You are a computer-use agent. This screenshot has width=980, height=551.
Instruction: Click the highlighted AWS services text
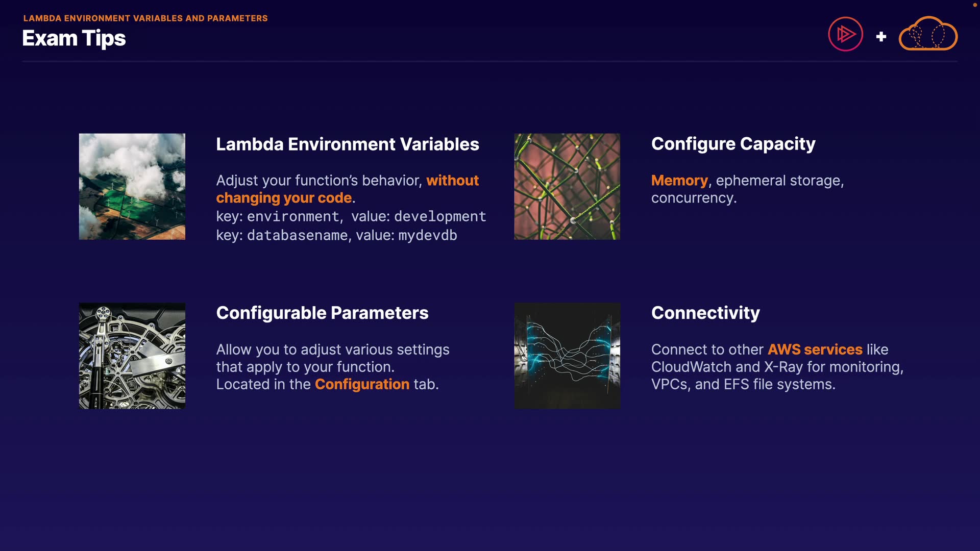coord(815,349)
